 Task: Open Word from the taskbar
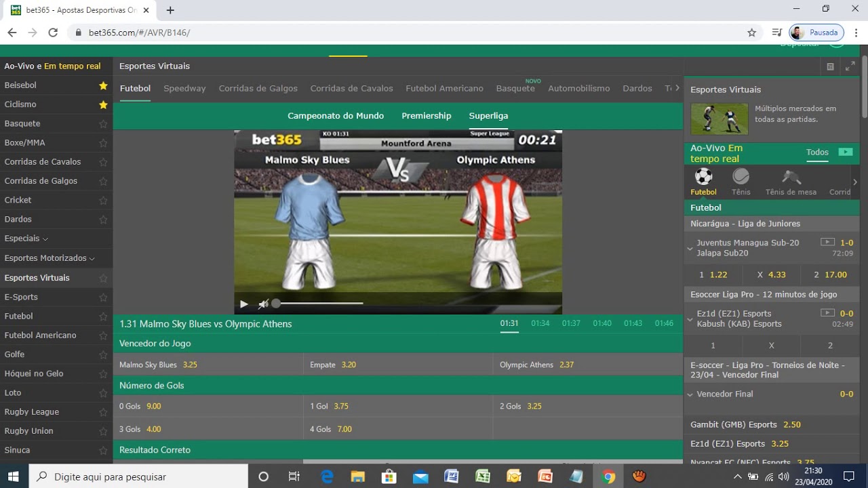[451, 476]
